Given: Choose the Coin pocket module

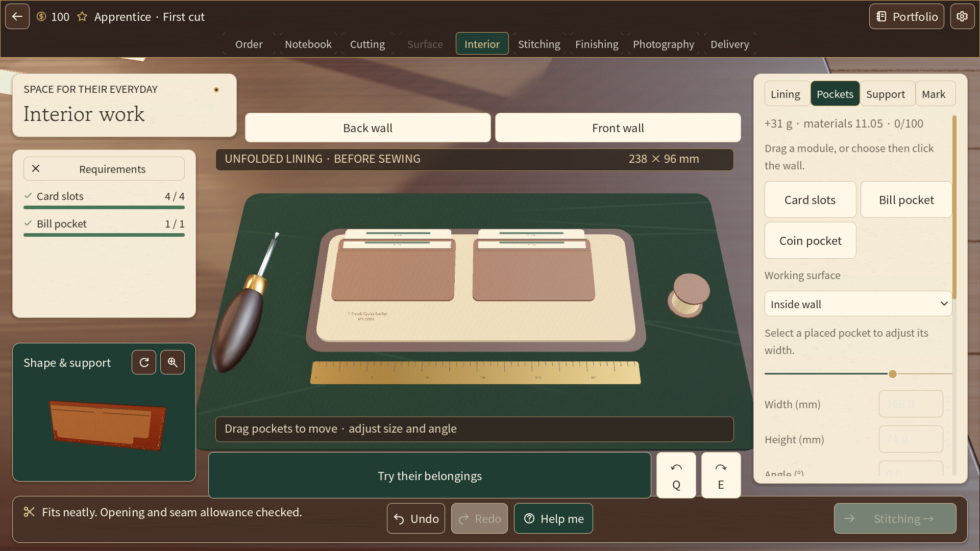Looking at the screenshot, I should coord(810,240).
